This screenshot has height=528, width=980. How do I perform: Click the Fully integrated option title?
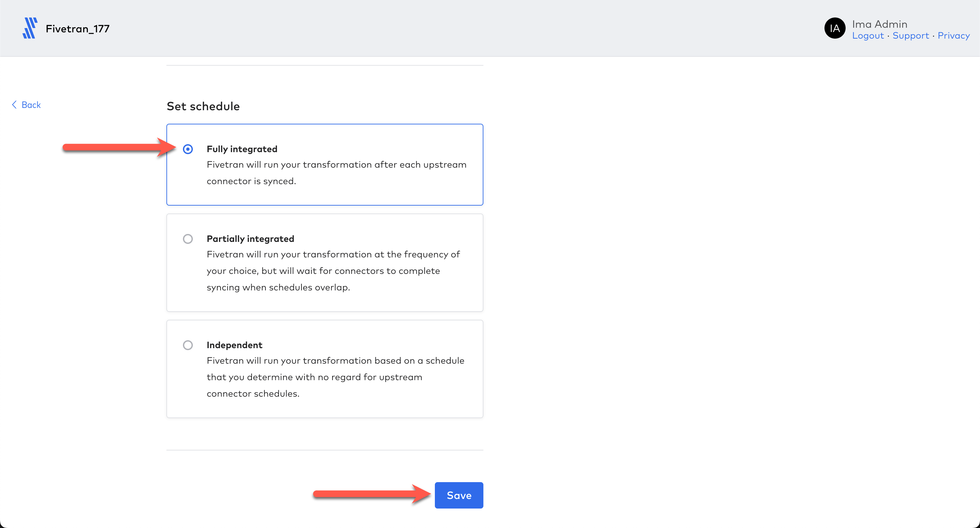click(242, 149)
